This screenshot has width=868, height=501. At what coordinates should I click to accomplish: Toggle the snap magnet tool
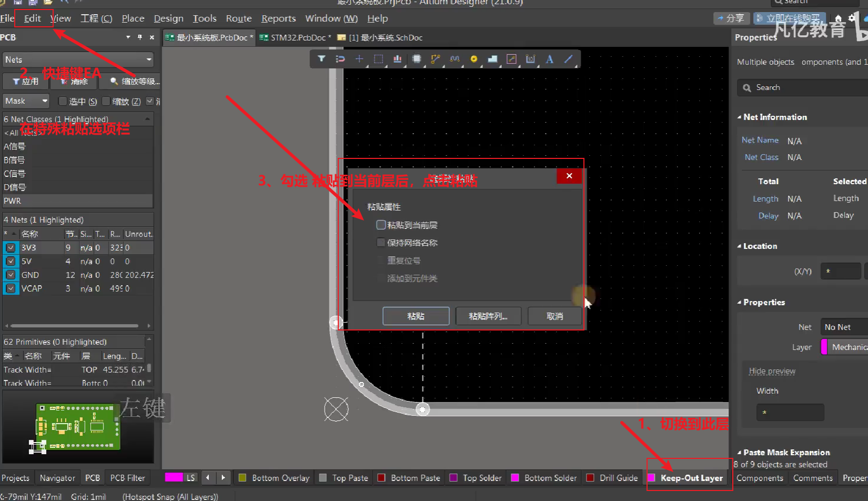340,59
